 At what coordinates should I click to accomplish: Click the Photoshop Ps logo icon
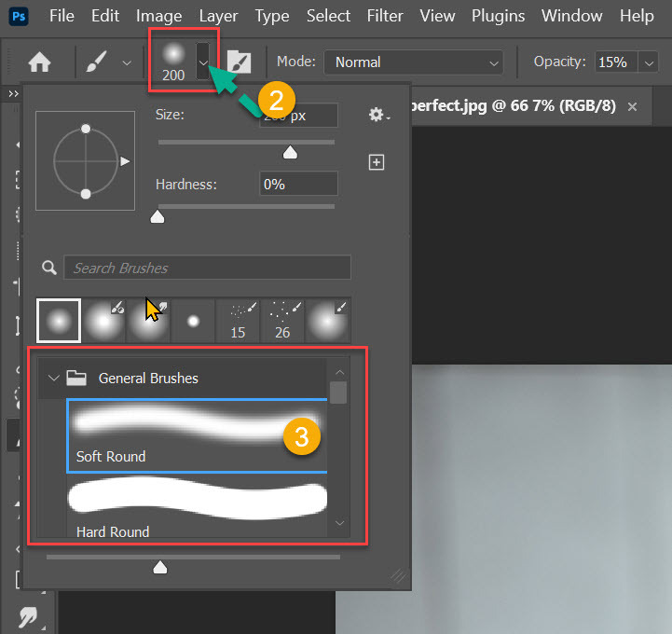point(19,17)
